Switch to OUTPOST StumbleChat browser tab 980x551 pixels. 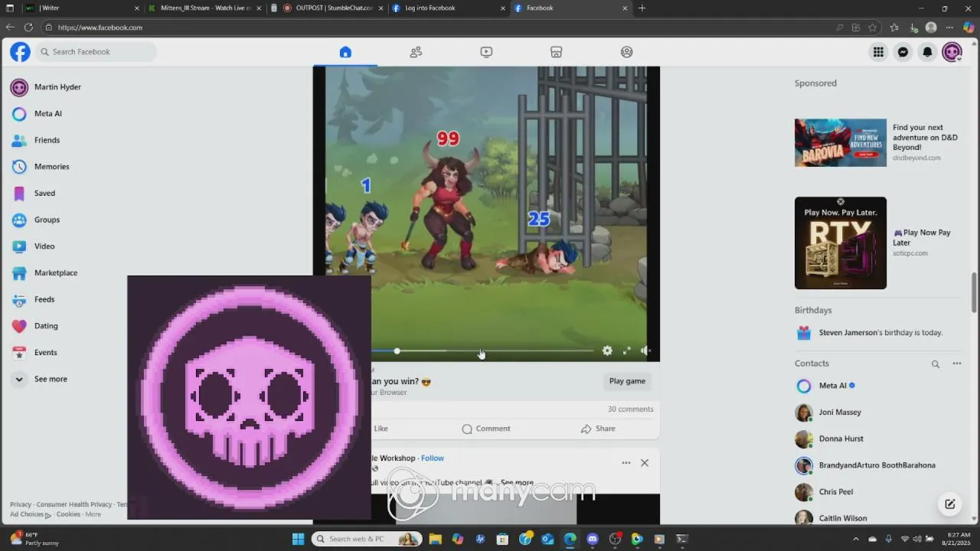pyautogui.click(x=328, y=8)
